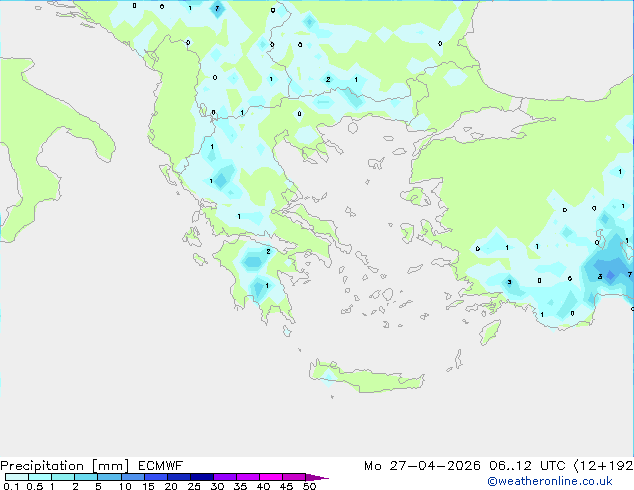Click the 25–30 mm navy legend swatch
Image resolution: width=634 pixels, height=490 pixels.
(201, 477)
